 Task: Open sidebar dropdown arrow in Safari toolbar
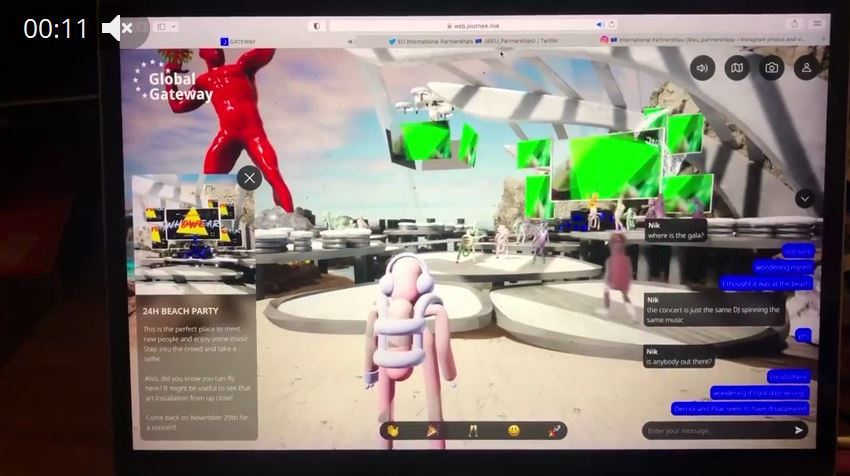(173, 27)
